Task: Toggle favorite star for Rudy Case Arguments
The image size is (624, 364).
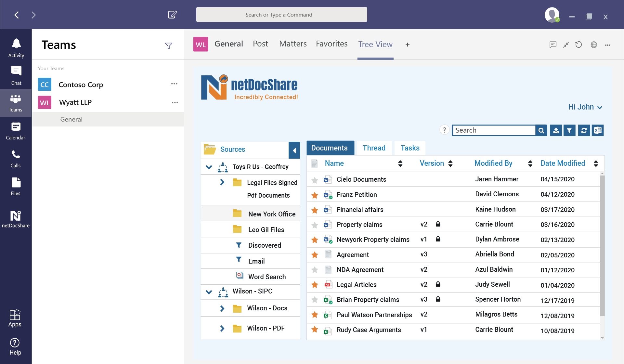Action: [315, 330]
